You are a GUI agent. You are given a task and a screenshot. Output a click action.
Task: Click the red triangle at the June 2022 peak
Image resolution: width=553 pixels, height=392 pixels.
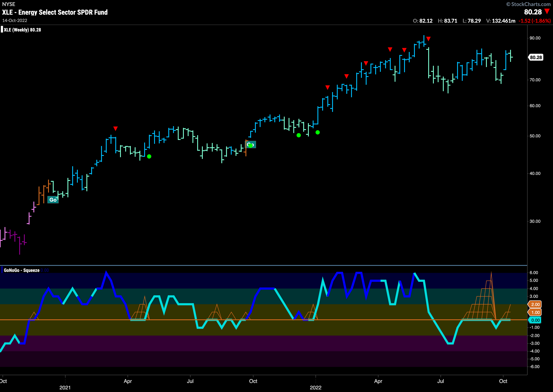click(428, 39)
